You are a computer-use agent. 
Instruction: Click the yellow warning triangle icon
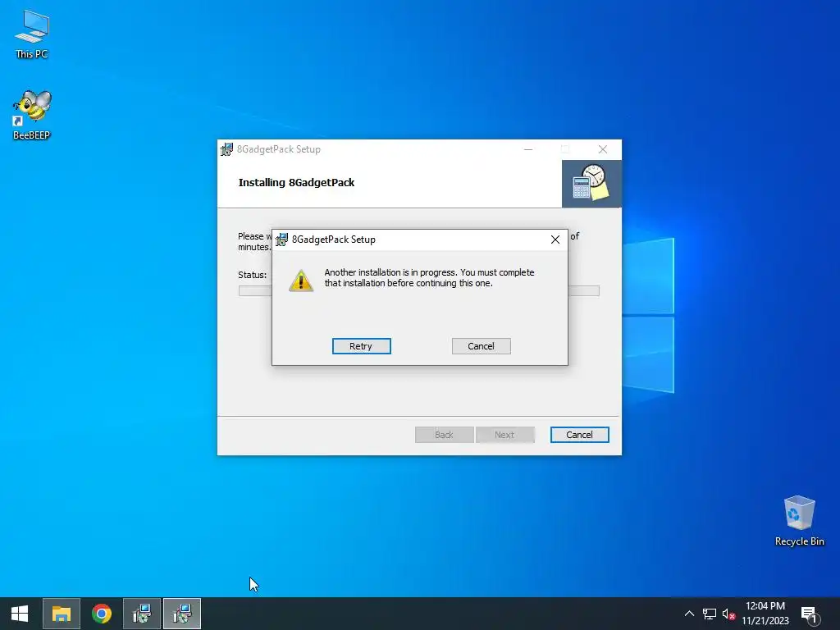point(301,281)
